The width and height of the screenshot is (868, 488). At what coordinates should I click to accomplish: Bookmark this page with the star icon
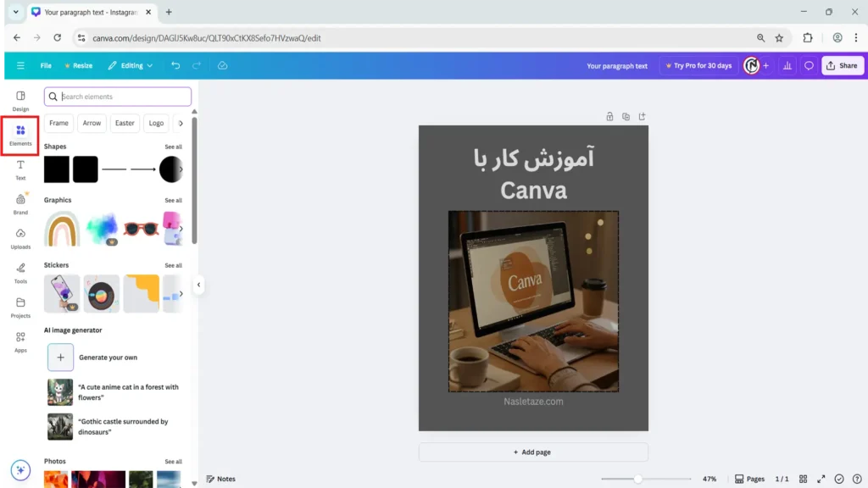(779, 37)
